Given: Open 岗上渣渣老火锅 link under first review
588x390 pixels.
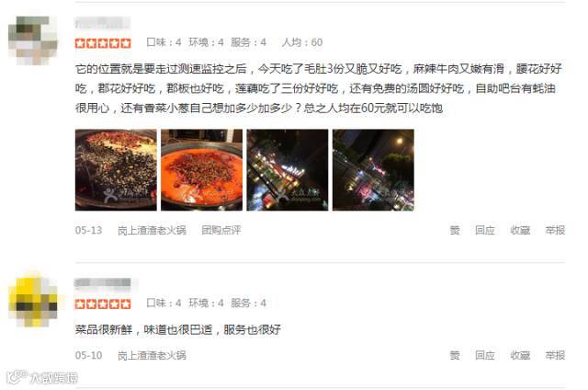Looking at the screenshot, I should point(152,230).
